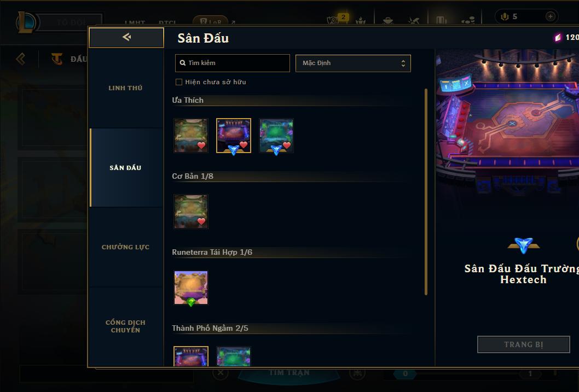Select the green favorite arena thumbnail
The height and width of the screenshot is (392, 579).
276,136
